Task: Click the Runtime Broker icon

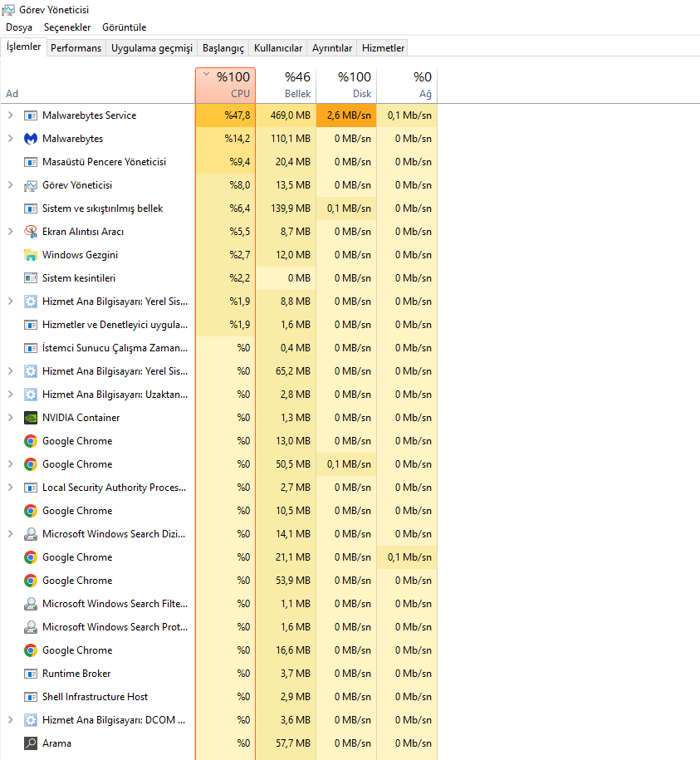Action: pyautogui.click(x=31, y=674)
